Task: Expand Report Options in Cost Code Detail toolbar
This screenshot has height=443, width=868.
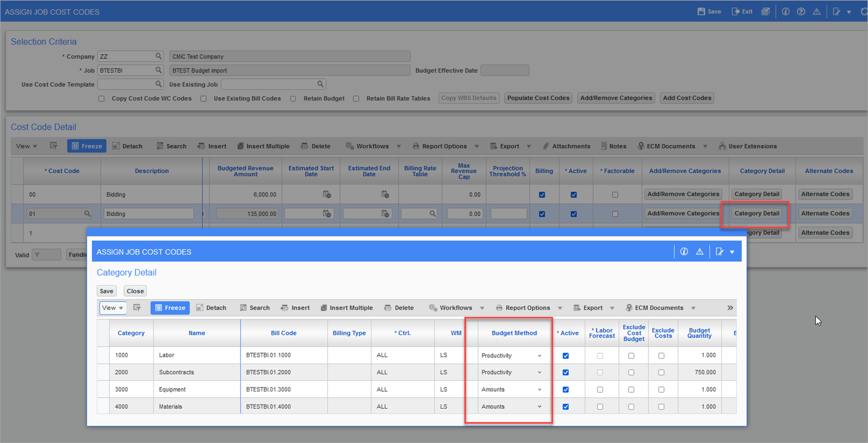Action: (x=477, y=146)
